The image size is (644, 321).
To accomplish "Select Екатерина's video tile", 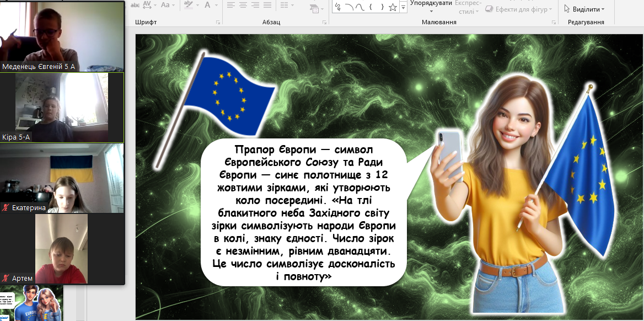I will point(62,178).
